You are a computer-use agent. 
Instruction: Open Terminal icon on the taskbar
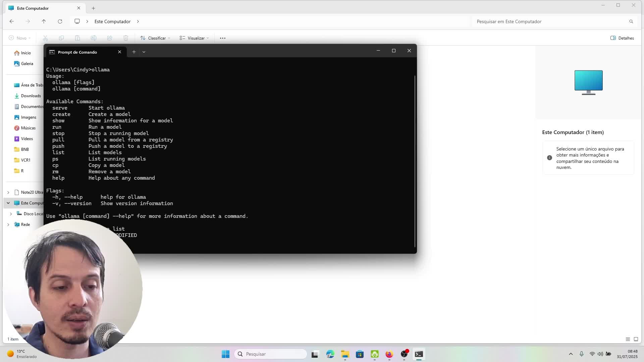(x=419, y=354)
